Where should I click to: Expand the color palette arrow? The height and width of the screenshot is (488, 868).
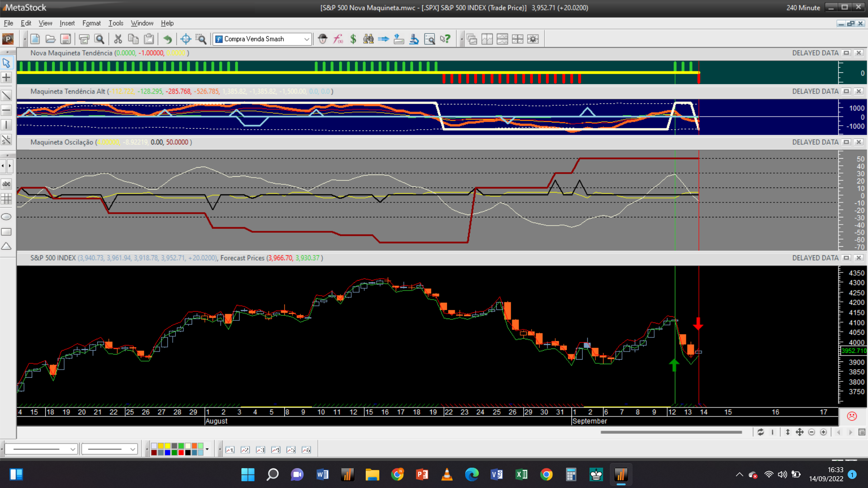tap(207, 449)
